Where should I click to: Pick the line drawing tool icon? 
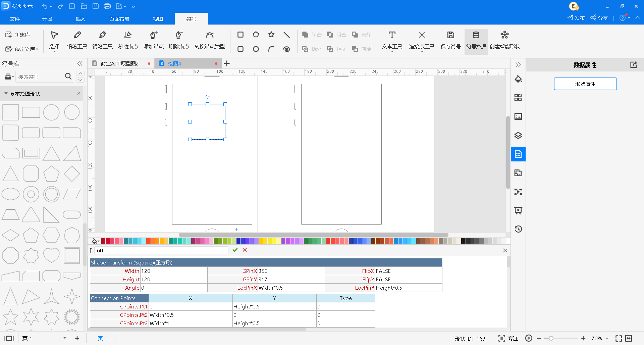pyautogui.click(x=286, y=35)
